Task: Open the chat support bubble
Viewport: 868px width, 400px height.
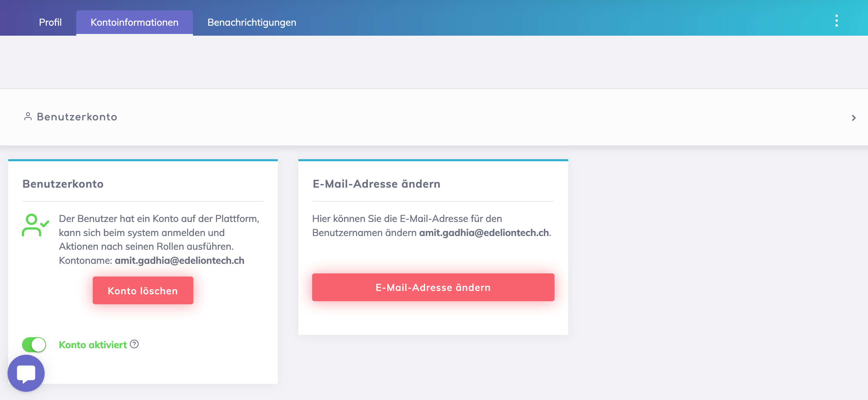Action: (26, 373)
